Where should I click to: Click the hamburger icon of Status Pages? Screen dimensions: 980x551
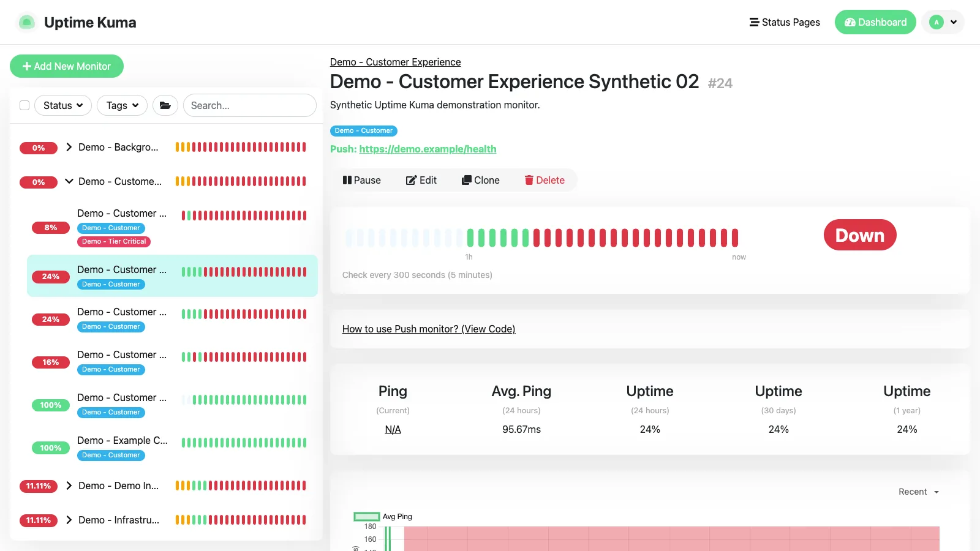(754, 22)
